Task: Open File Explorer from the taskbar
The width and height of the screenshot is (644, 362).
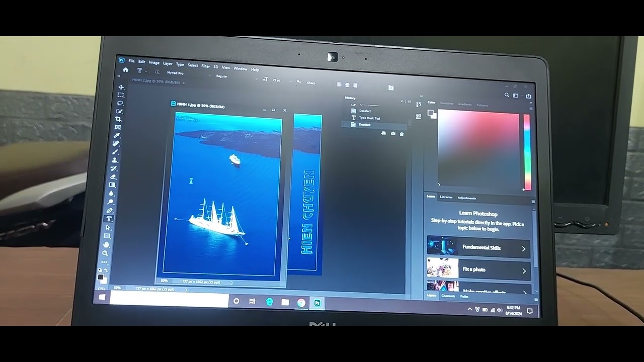Action: (x=285, y=302)
